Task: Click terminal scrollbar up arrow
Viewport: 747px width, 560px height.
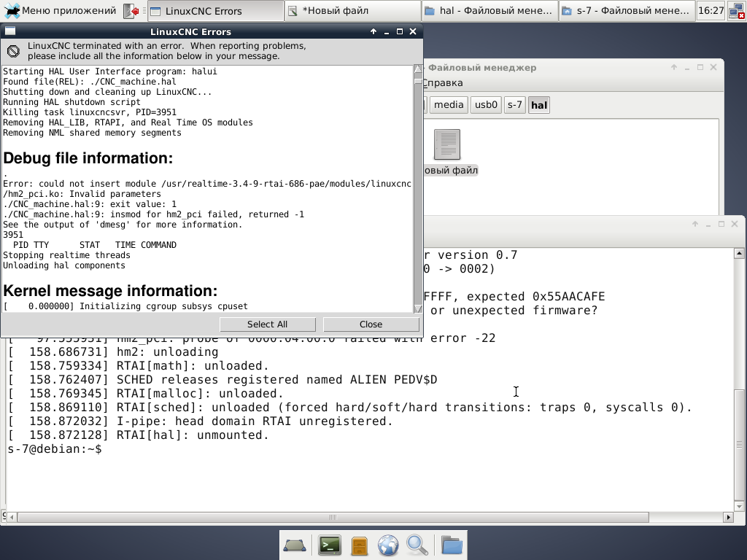Action: 739,253
